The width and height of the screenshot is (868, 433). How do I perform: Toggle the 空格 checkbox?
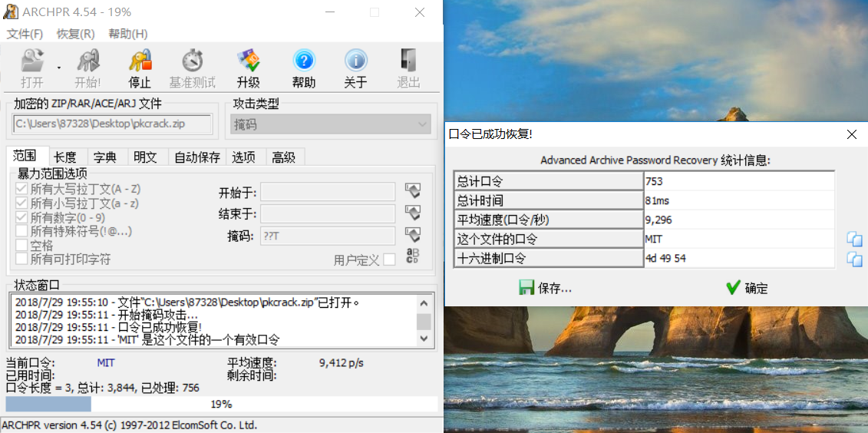(x=21, y=245)
